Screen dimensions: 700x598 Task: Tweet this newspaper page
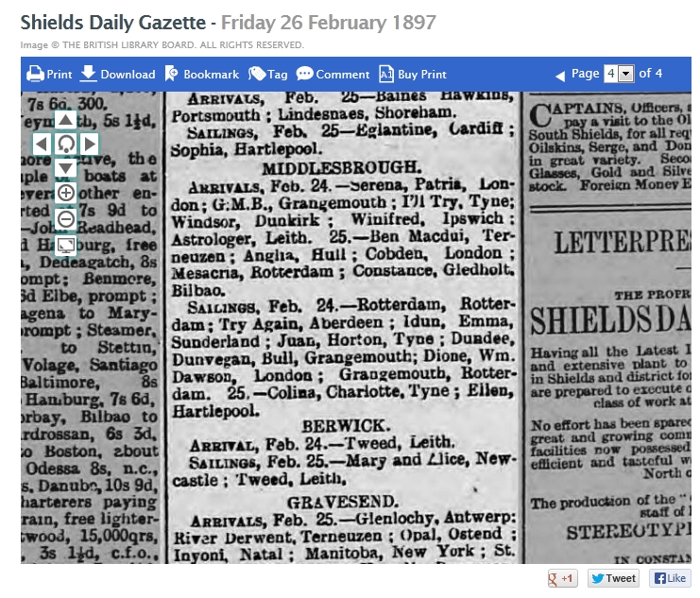coord(612,578)
